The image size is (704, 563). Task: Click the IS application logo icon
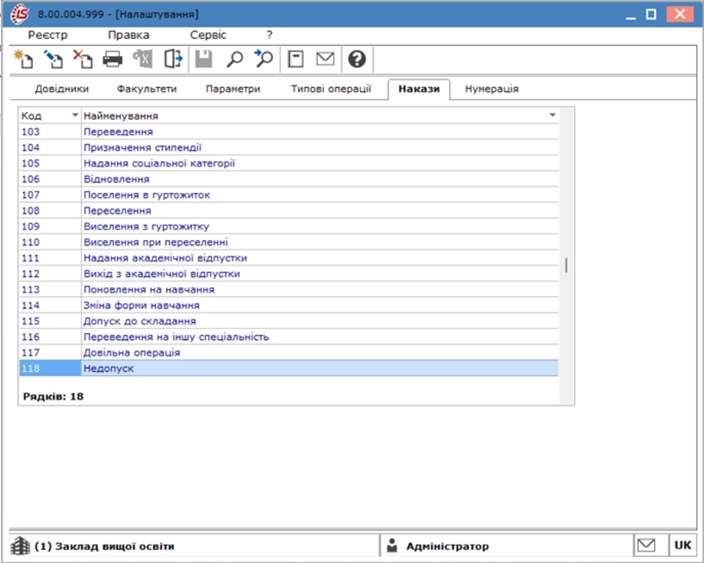click(19, 14)
